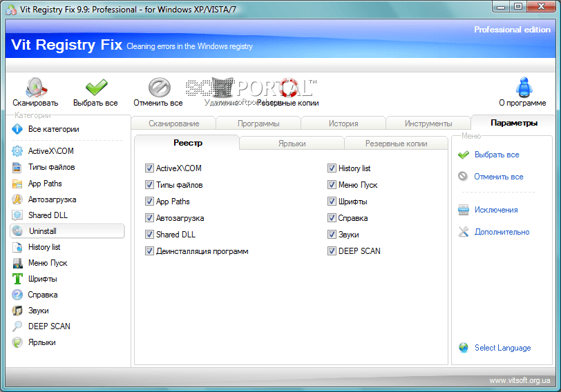Click the ActiveX\COM gear icon in sidebar
Viewport: 561px width, 392px height.
tap(17, 151)
